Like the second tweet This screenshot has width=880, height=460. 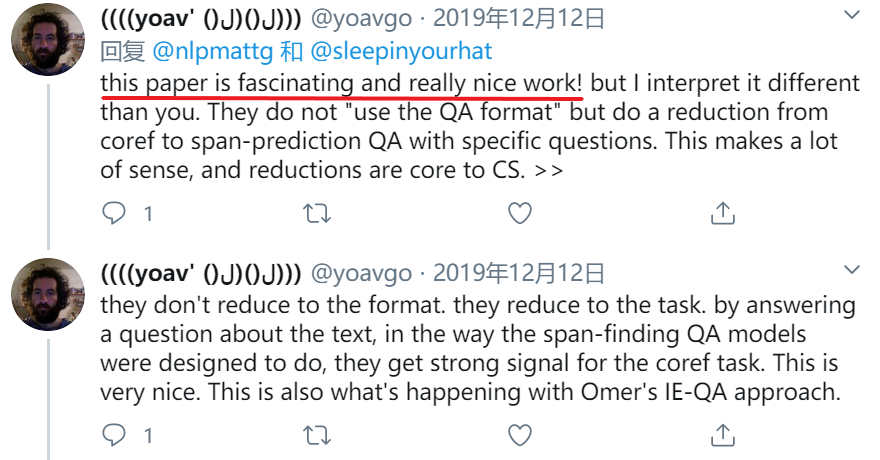[520, 435]
